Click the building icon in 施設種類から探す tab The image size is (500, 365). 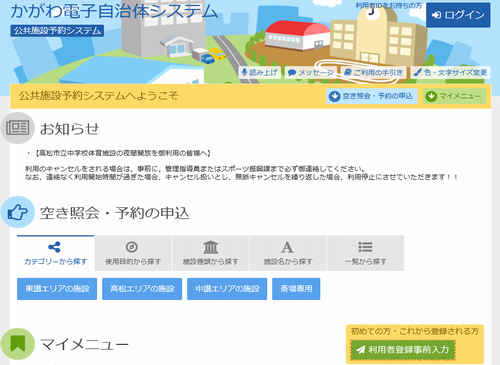(x=211, y=247)
